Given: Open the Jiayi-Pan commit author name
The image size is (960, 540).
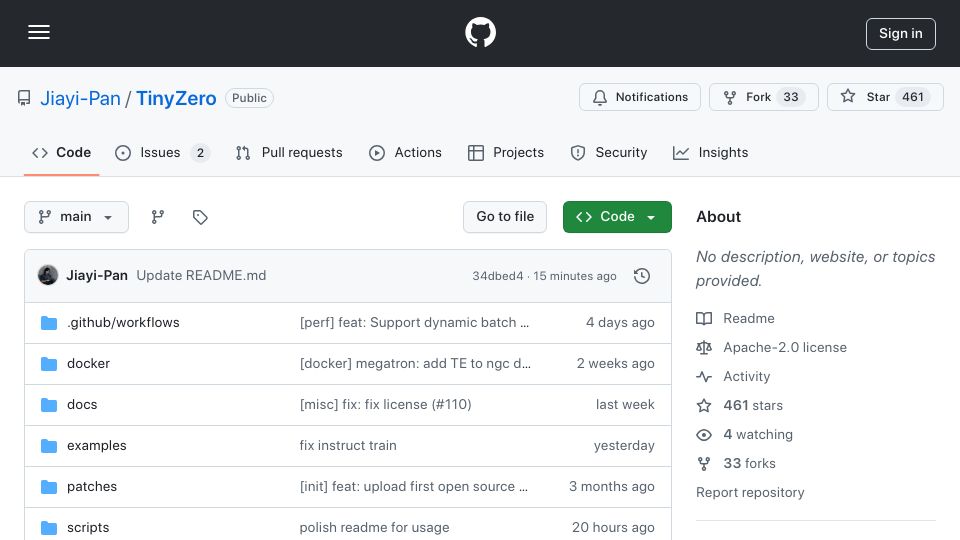Looking at the screenshot, I should [97, 276].
